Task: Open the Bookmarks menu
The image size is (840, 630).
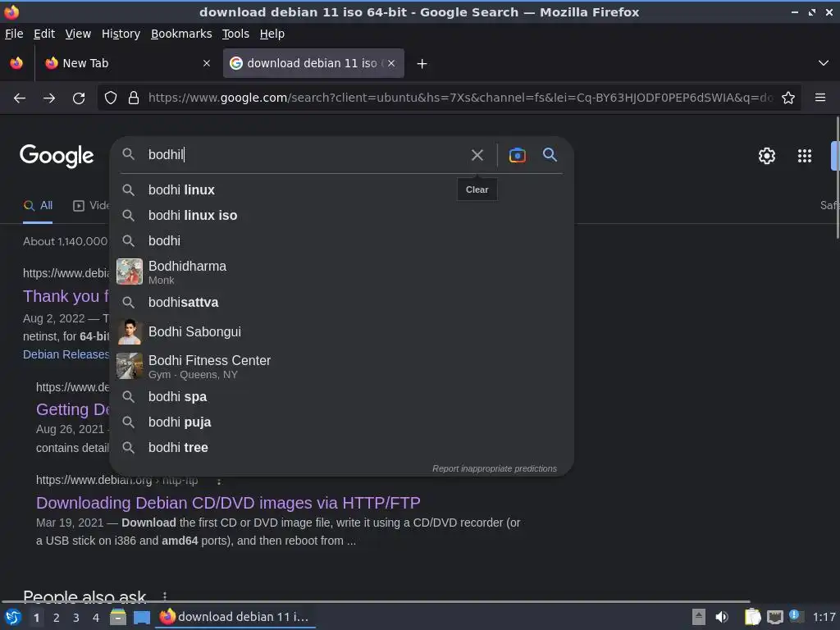Action: point(181,34)
